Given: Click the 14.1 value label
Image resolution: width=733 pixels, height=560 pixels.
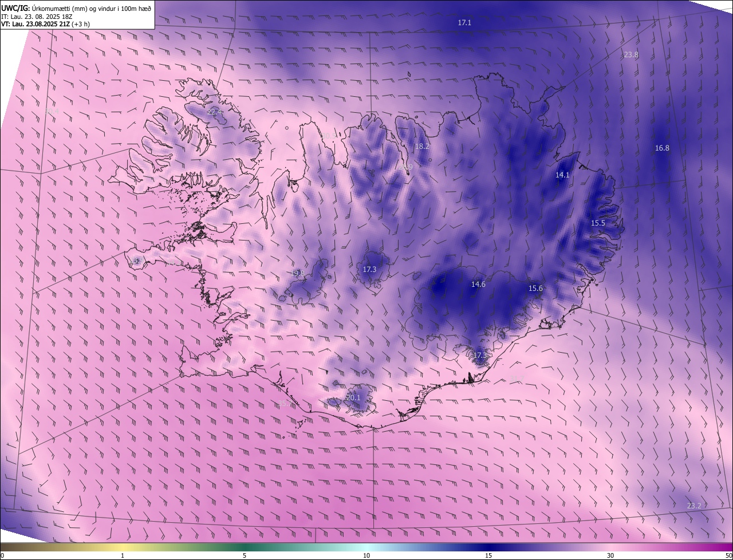Looking at the screenshot, I should pos(562,175).
